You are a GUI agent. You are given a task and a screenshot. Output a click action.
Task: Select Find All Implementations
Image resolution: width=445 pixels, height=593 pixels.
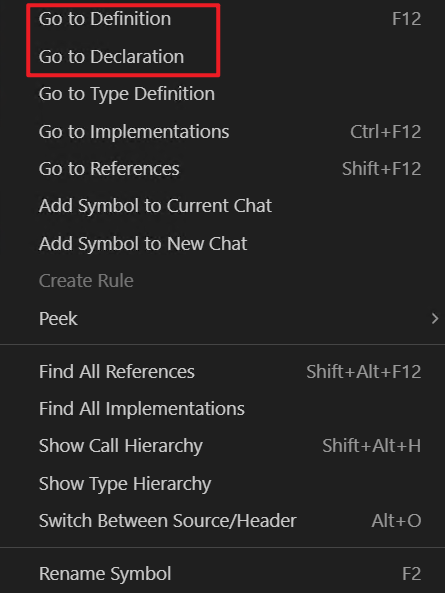coord(222,409)
